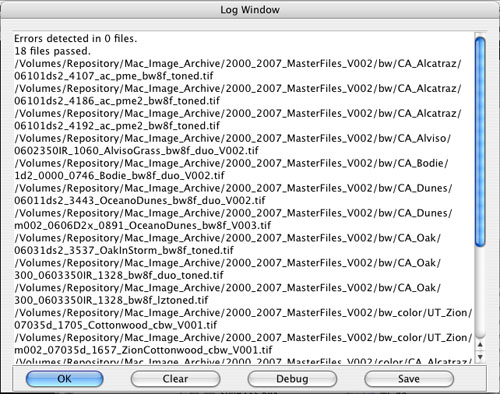Select filename 06101ds2_4186_ac_pme2_bw8f_toned.tif

point(117,101)
